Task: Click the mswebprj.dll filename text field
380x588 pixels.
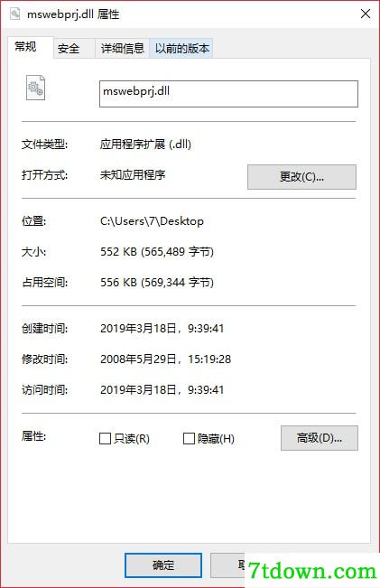Action: coord(228,94)
